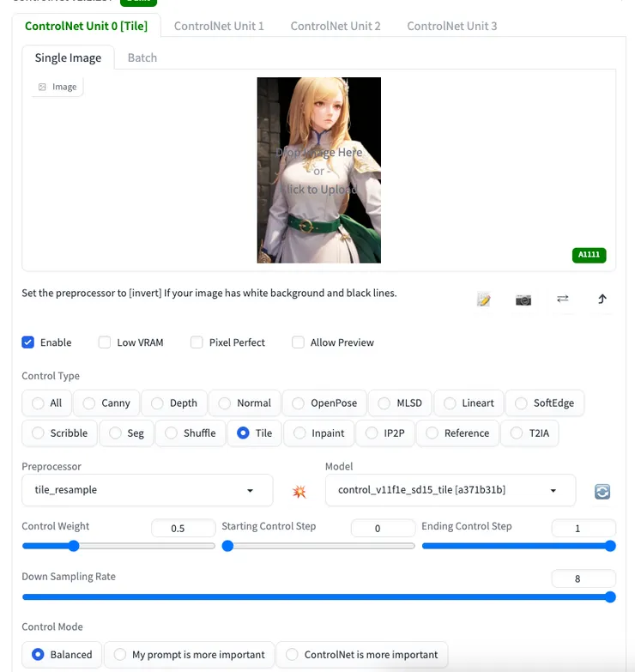Image resolution: width=635 pixels, height=672 pixels.
Task: Click the uploaded blonde character image
Action: [x=318, y=170]
